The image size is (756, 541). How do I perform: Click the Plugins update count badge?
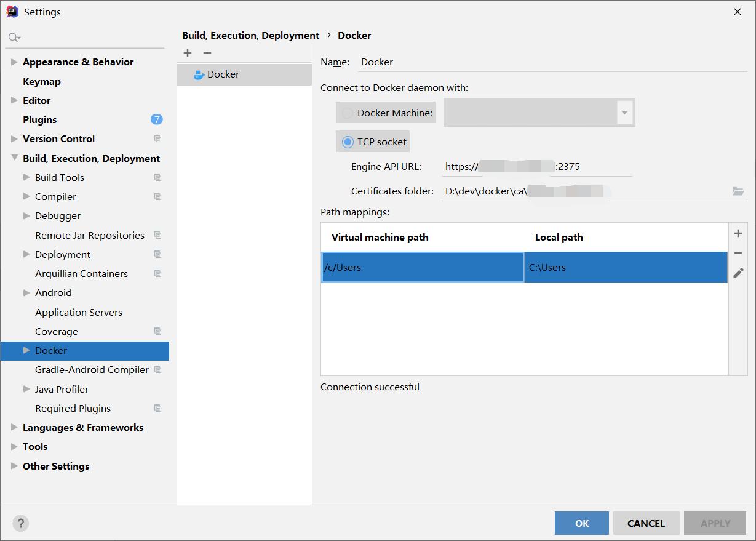pyautogui.click(x=157, y=119)
